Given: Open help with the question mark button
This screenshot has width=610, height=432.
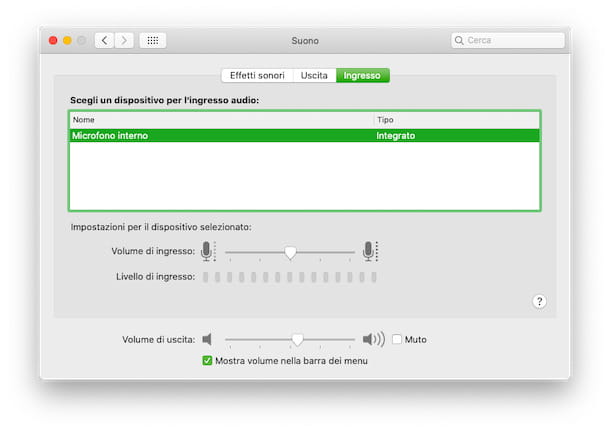Looking at the screenshot, I should (539, 301).
